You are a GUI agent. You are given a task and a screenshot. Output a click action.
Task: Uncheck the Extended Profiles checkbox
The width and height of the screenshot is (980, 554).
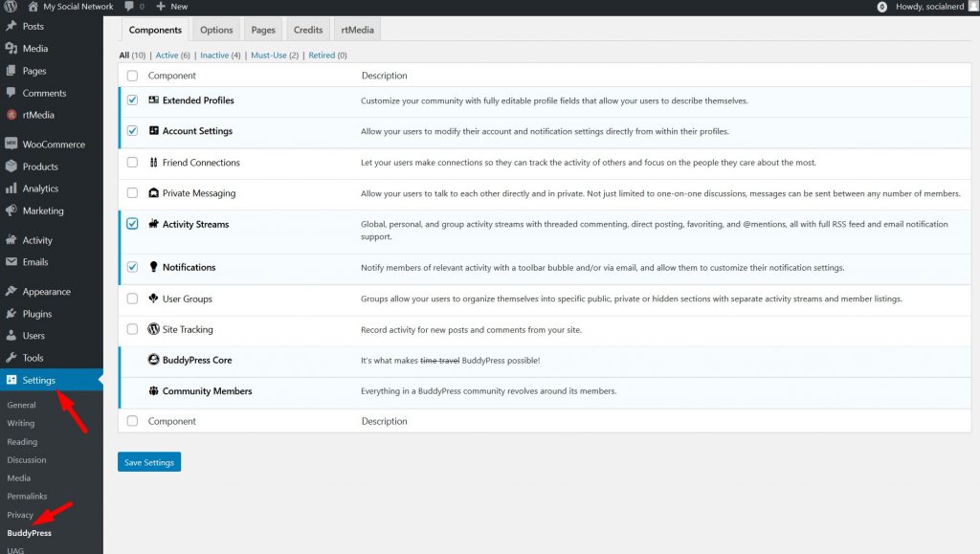click(x=132, y=100)
